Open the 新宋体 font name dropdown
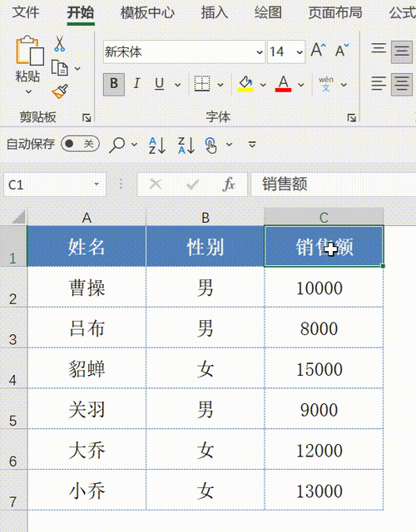Image resolution: width=416 pixels, height=532 pixels. [260, 52]
